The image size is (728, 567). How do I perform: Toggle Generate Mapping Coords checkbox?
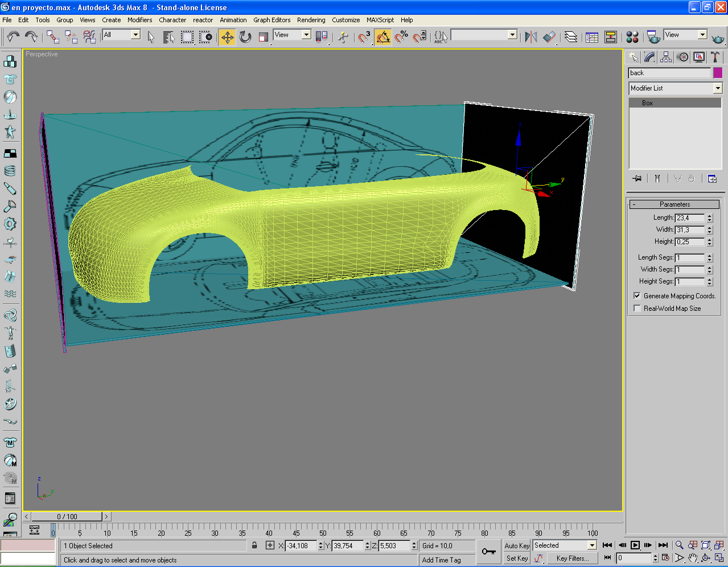[x=637, y=295]
